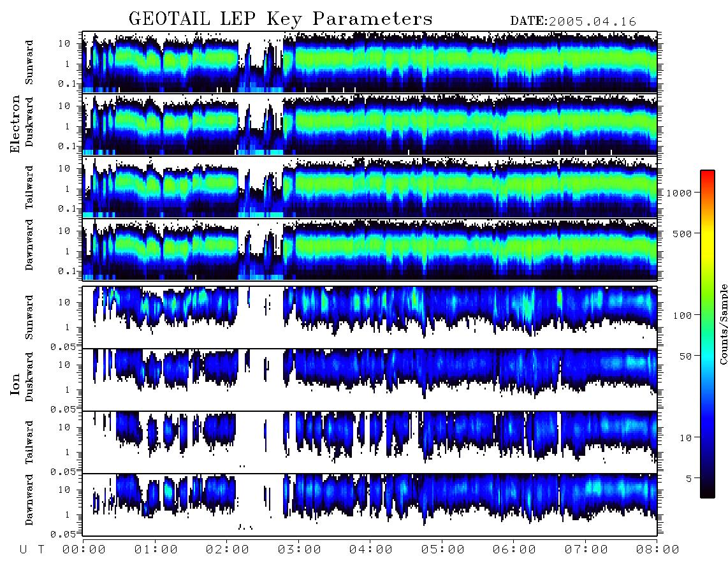728x561 pixels.
Task: Click the Ion Tailward spectrogram panel
Action: [370, 442]
